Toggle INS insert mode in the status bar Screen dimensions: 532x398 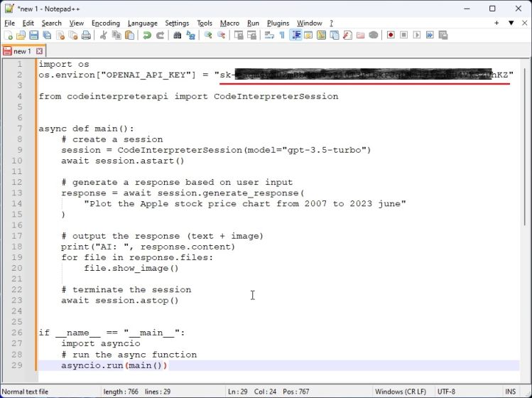click(x=510, y=392)
